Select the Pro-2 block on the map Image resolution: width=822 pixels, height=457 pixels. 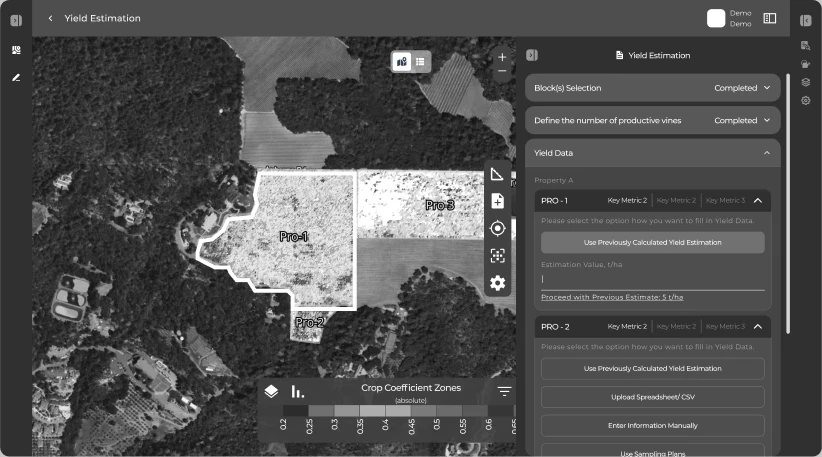point(309,322)
